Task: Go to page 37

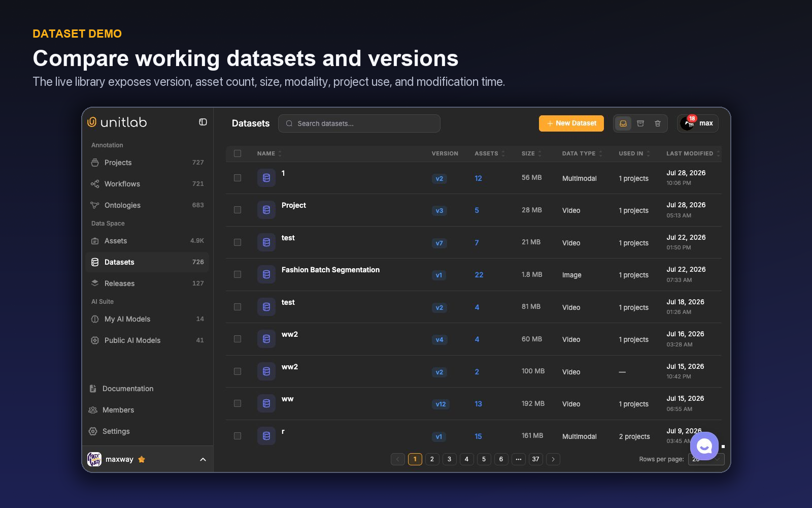Action: click(x=535, y=459)
